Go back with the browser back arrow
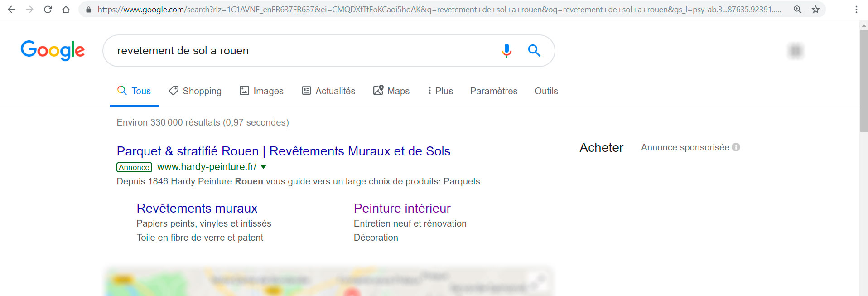 (12, 10)
